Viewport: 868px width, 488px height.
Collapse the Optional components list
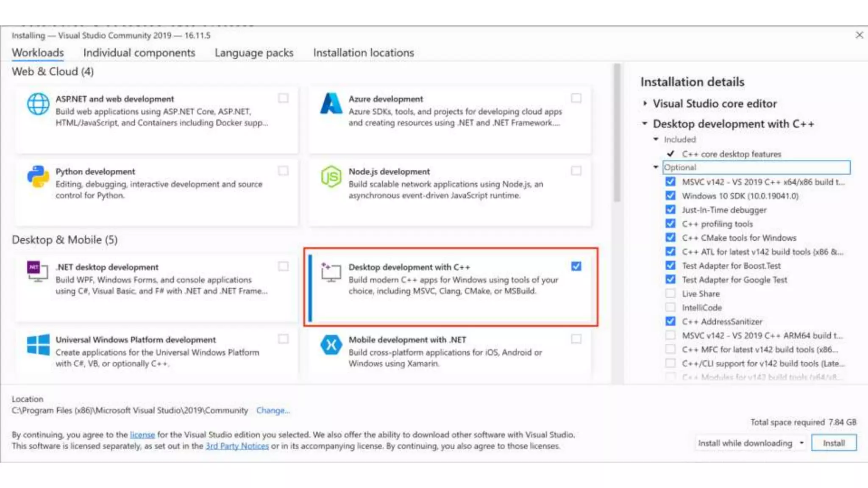(656, 167)
